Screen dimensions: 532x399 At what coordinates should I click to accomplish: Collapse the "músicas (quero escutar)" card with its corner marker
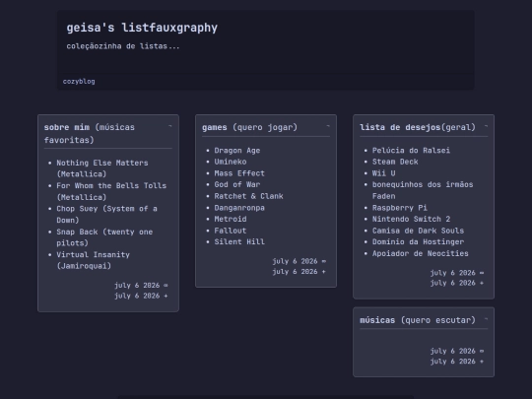click(x=486, y=319)
